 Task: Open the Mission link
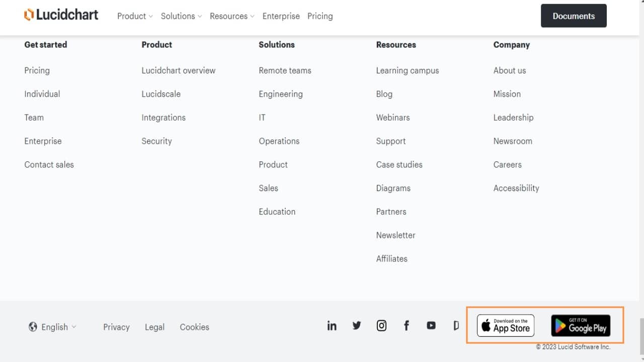[507, 94]
